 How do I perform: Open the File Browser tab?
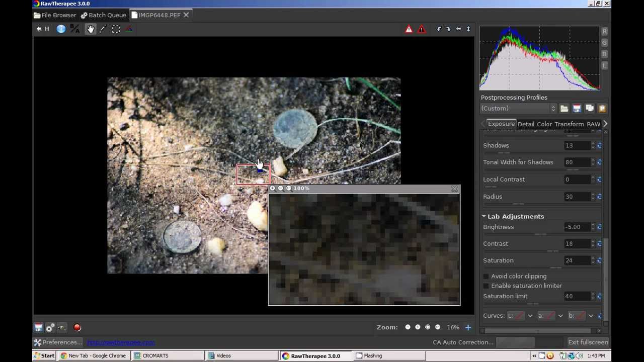pyautogui.click(x=55, y=15)
